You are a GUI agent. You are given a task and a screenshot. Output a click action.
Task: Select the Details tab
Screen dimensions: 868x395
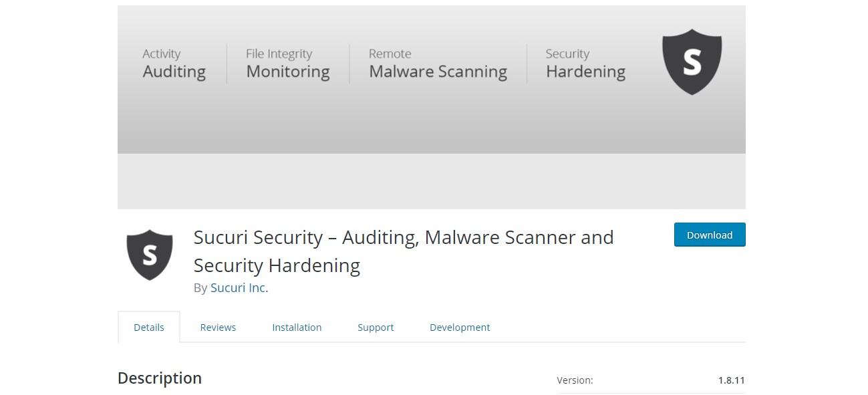coord(149,327)
